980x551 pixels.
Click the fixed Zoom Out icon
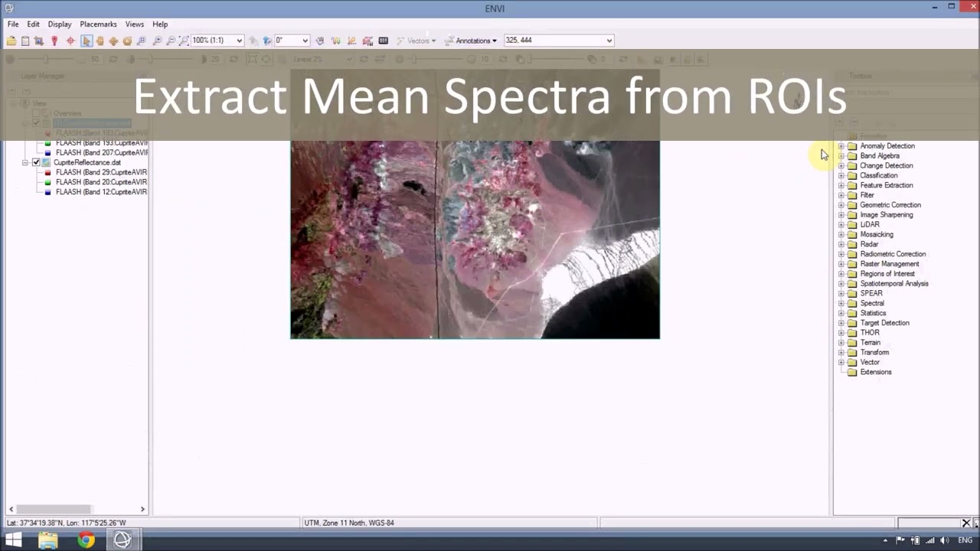pyautogui.click(x=171, y=41)
